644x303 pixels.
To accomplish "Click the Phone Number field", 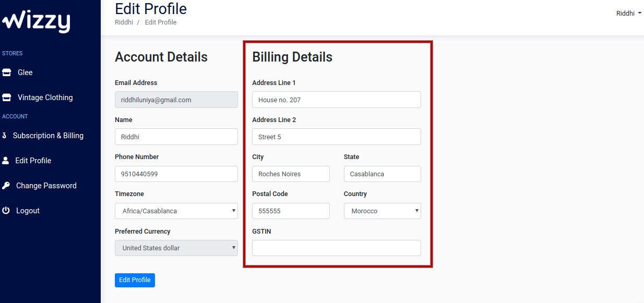I will (176, 174).
